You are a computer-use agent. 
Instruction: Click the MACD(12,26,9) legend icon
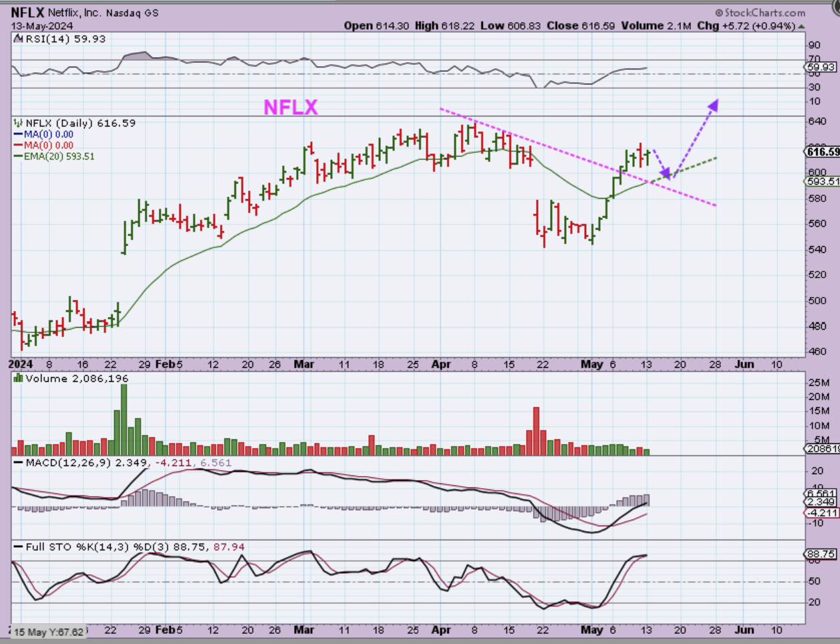[18, 463]
